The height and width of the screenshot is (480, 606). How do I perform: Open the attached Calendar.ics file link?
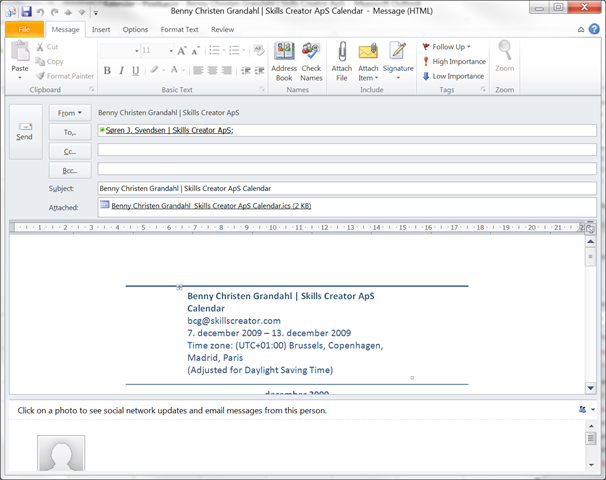211,206
